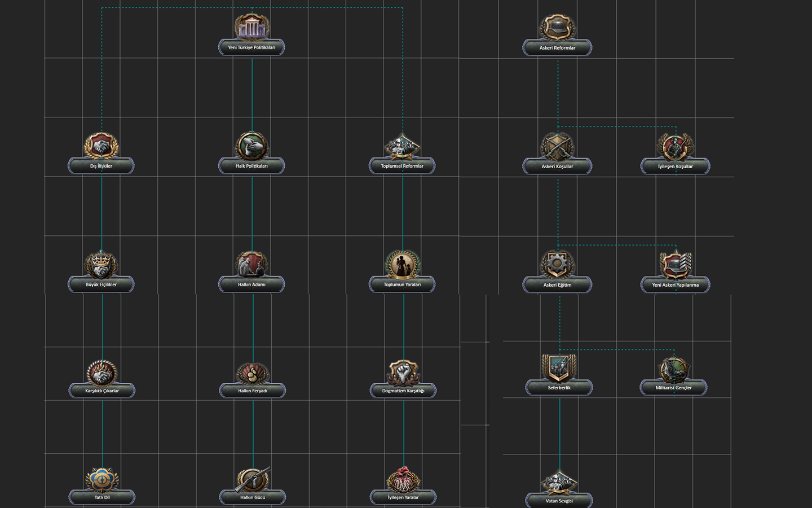Select the Askeri Koşullar crossed rifles icon
The height and width of the screenshot is (508, 812).
(x=557, y=146)
